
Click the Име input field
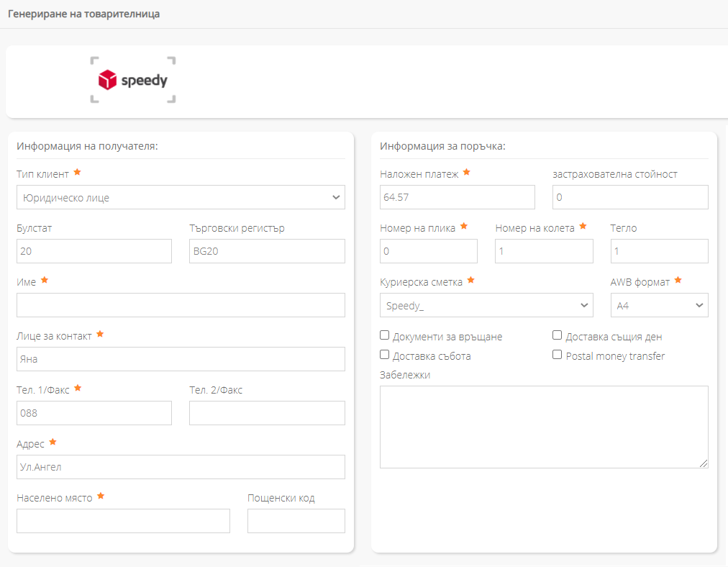(181, 305)
